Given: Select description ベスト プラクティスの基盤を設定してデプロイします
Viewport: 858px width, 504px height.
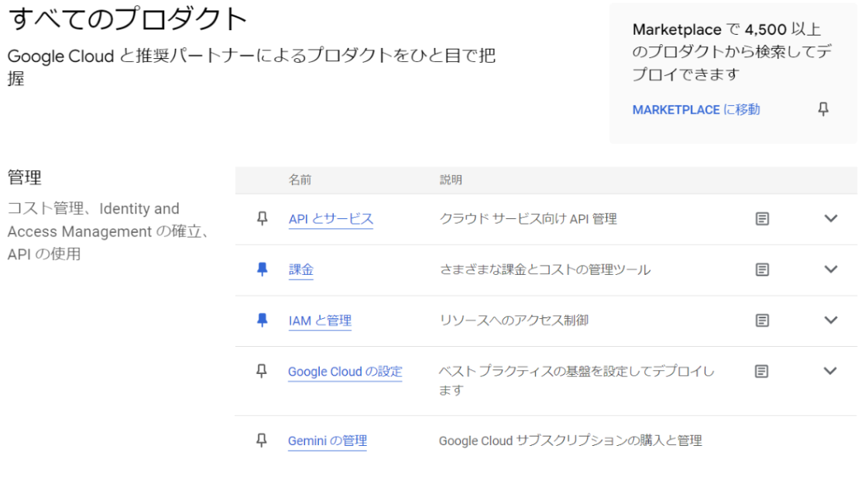Looking at the screenshot, I should [577, 380].
